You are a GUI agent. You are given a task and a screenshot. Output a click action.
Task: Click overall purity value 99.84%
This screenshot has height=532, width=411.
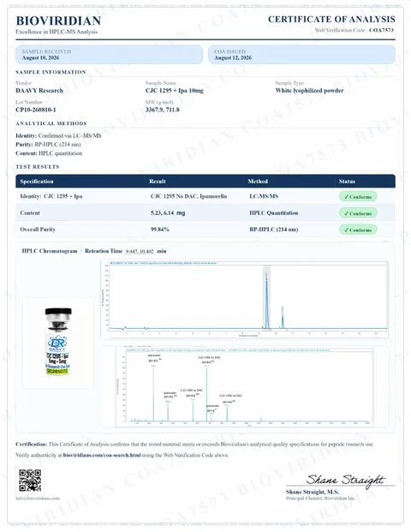[x=160, y=230]
